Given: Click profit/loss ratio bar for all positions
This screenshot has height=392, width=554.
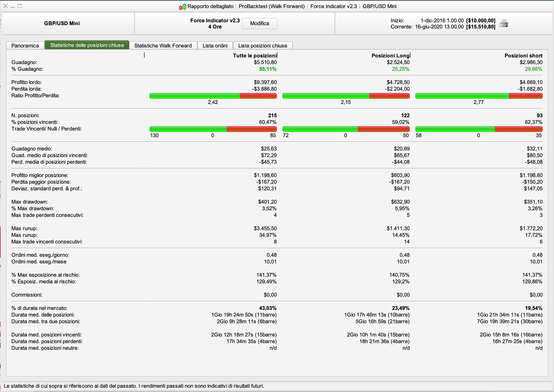Looking at the screenshot, I should [213, 96].
